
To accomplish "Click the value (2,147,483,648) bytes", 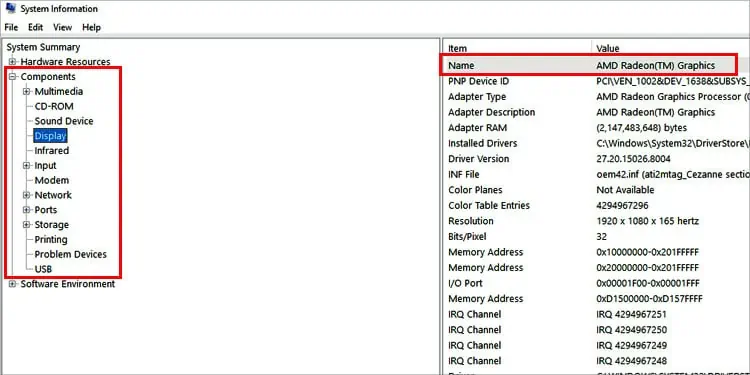I will (641, 128).
